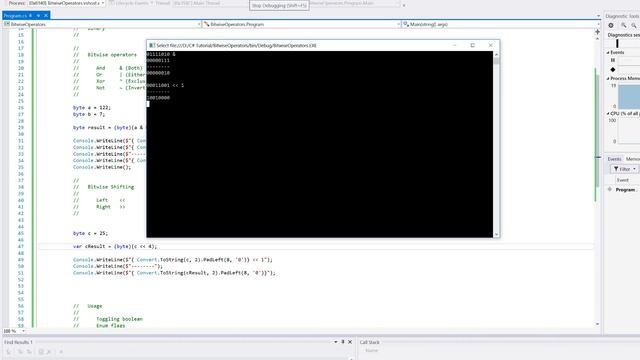Click the '// Usage' comment line
The width and height of the screenshot is (640, 360).
(88, 306)
